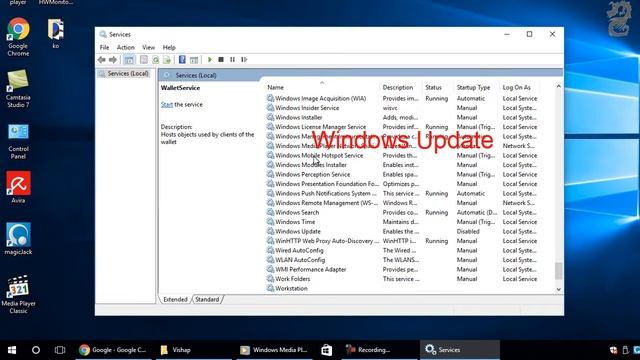Open the magicJack desktop icon
This screenshot has height=360, width=640.
click(18, 239)
